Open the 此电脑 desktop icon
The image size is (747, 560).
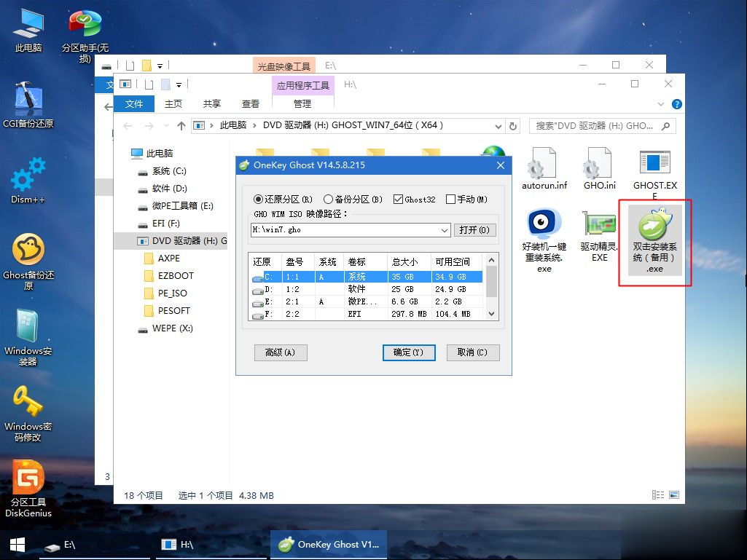tap(28, 30)
